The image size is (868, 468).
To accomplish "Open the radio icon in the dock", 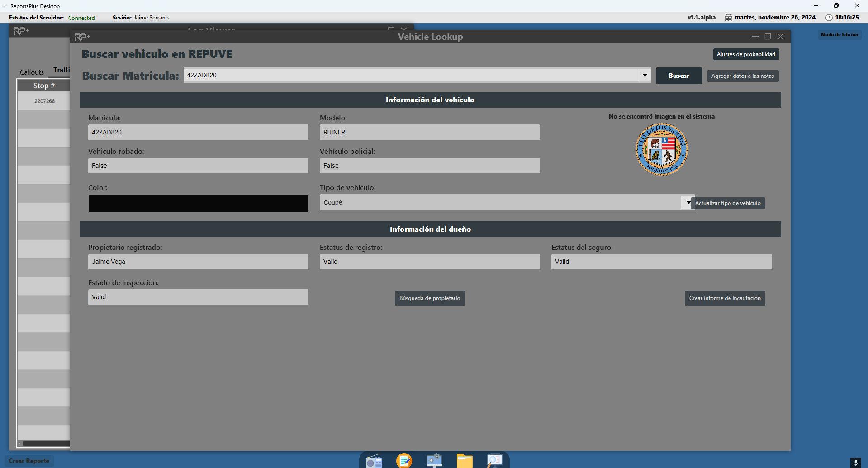I will tap(374, 461).
